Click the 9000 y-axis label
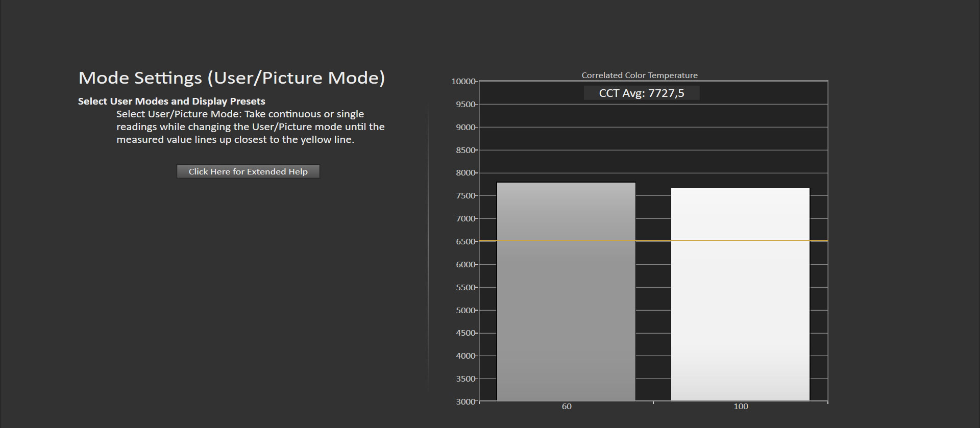This screenshot has width=980, height=428. click(x=465, y=128)
